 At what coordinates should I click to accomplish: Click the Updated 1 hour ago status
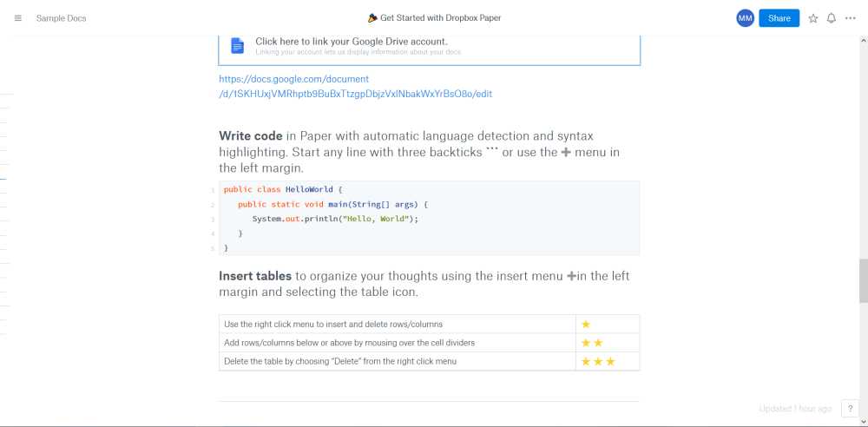[795, 409]
